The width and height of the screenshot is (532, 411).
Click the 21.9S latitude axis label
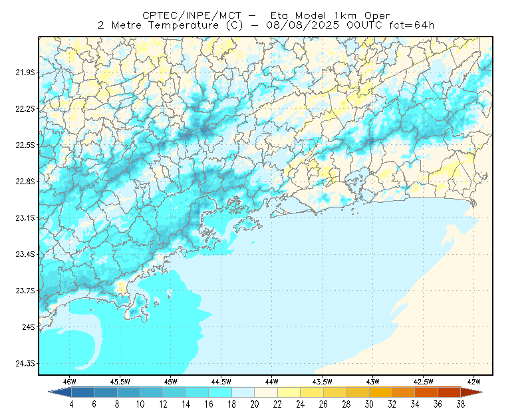coord(25,72)
